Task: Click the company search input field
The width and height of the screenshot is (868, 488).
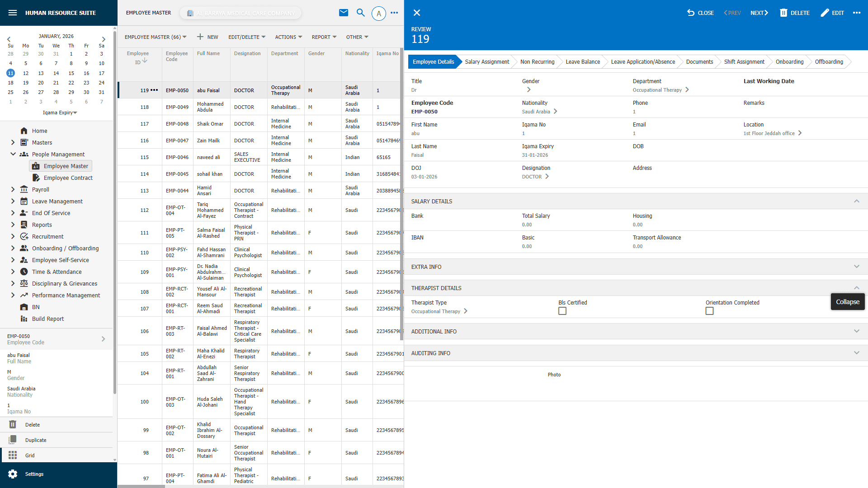Action: [241, 13]
